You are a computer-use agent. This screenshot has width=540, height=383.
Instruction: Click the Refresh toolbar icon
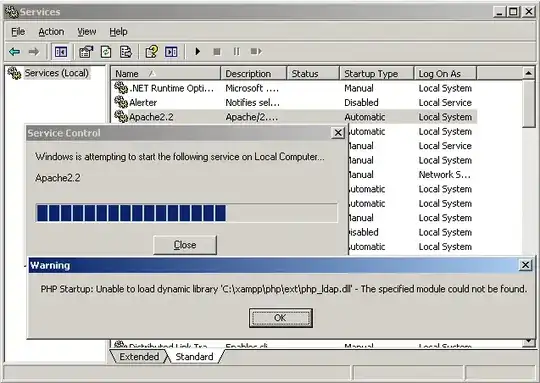(x=106, y=52)
